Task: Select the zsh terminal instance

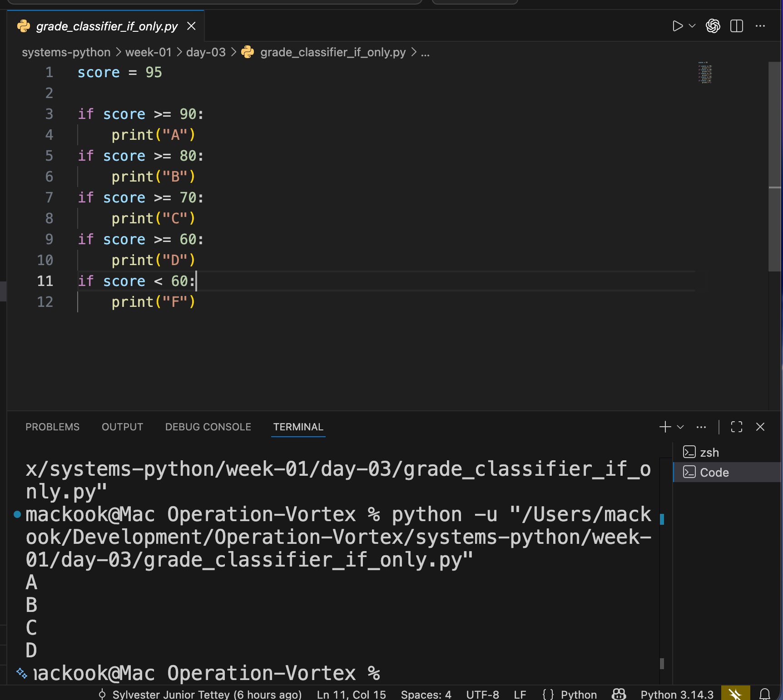Action: (709, 452)
